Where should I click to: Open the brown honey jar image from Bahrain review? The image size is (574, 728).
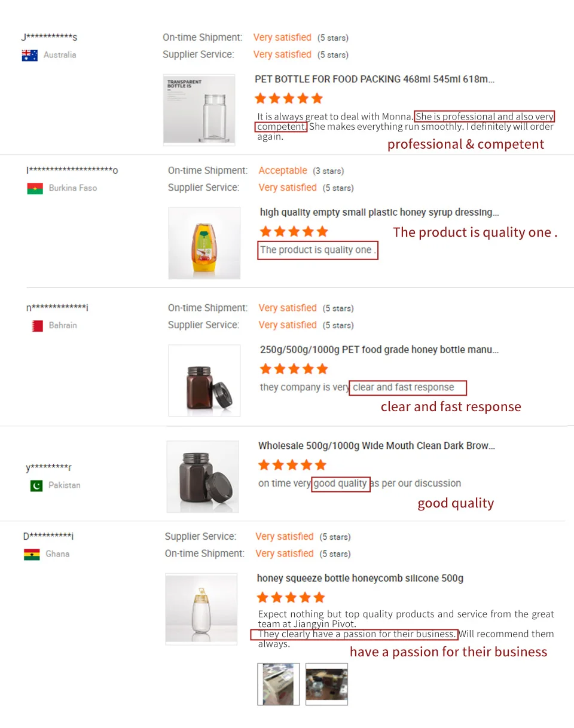click(x=204, y=380)
